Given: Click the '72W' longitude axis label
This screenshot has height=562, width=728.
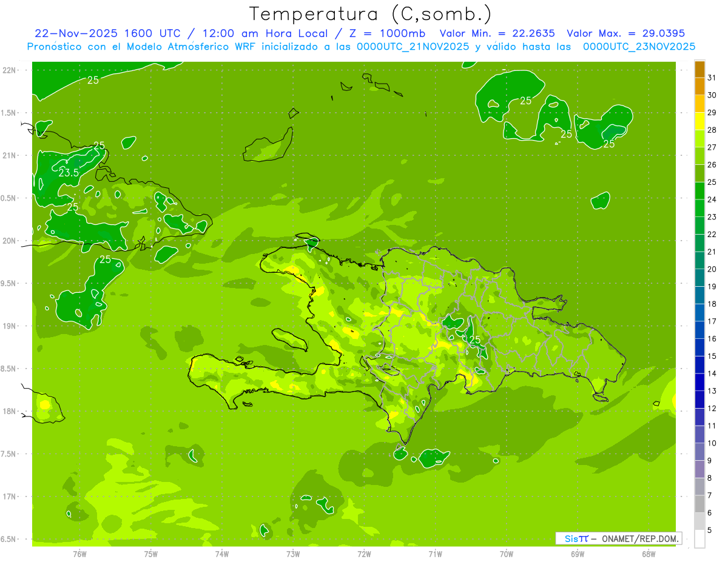Looking at the screenshot, I should point(364,554).
